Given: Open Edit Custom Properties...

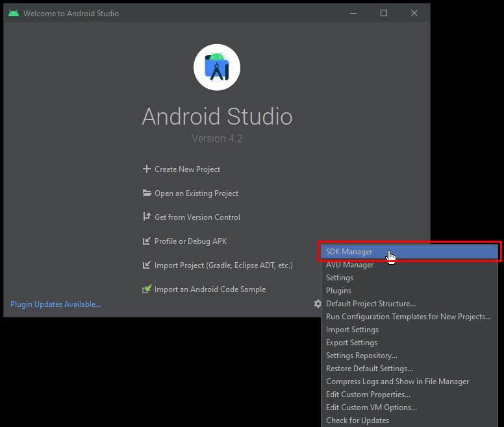Looking at the screenshot, I should pyautogui.click(x=409, y=395).
